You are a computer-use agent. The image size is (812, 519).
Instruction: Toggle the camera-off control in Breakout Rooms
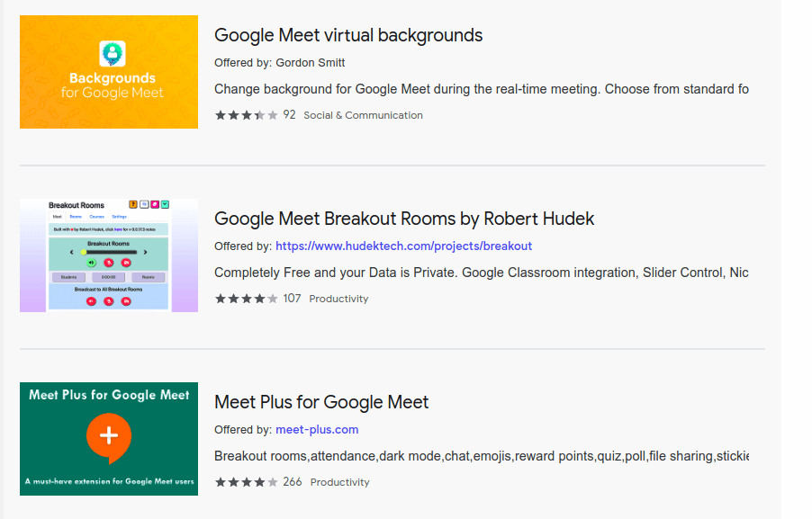pyautogui.click(x=125, y=262)
